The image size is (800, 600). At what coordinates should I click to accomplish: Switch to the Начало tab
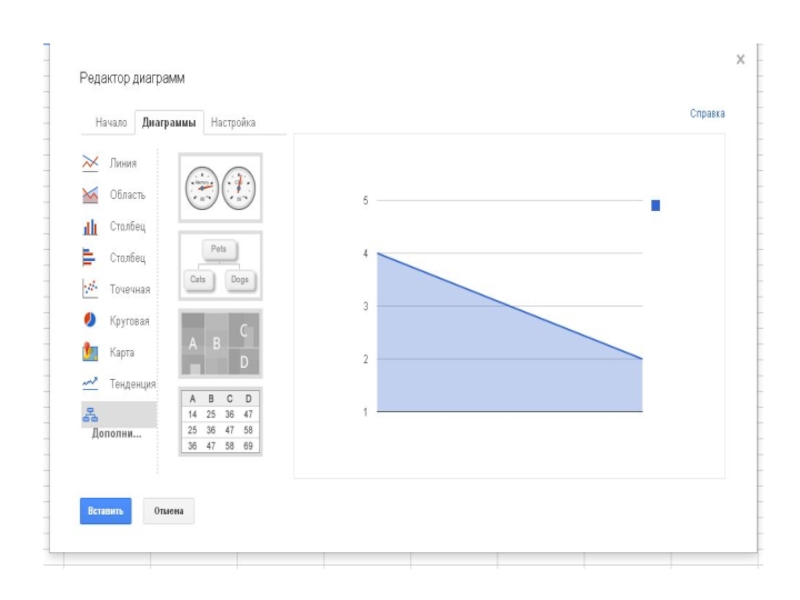pyautogui.click(x=111, y=122)
